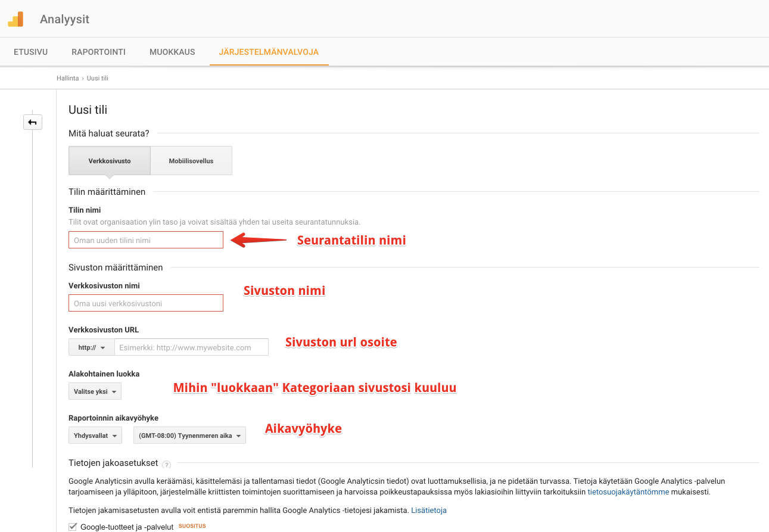Click the Google Analytics logo icon
The height and width of the screenshot is (532, 769).
15,19
